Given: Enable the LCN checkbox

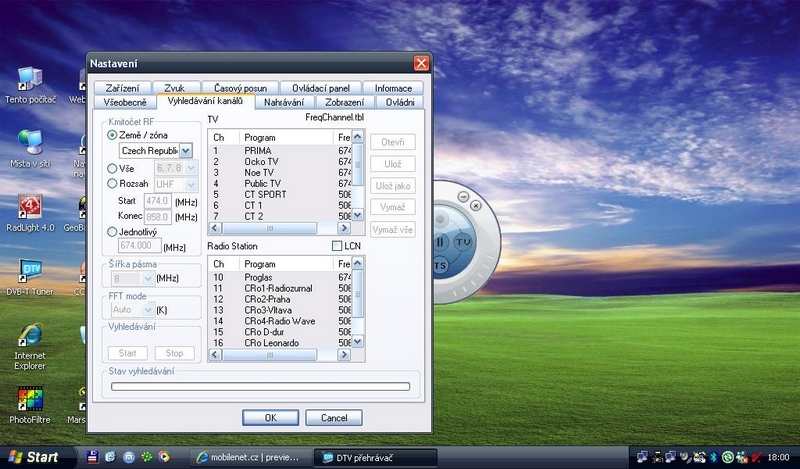Looking at the screenshot, I should tap(337, 245).
